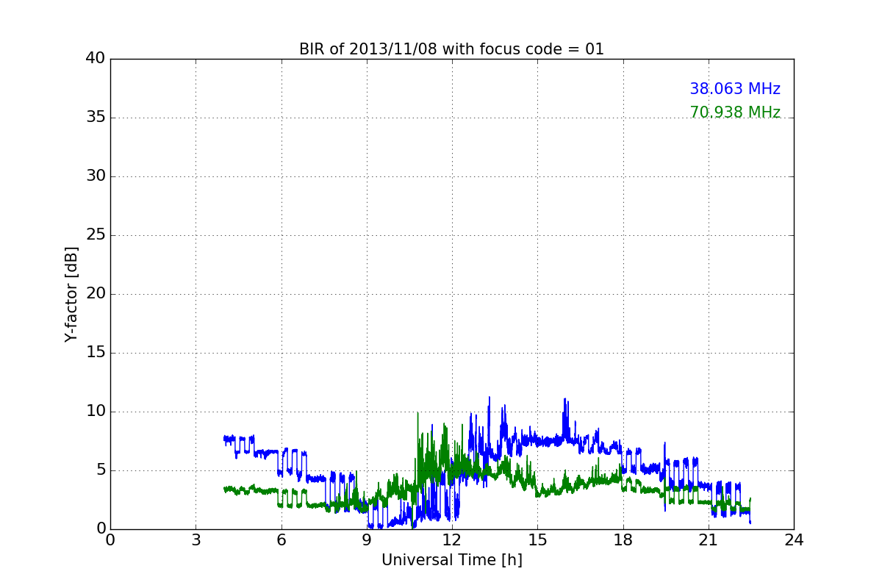Click the y-axis tick label '20'
Image resolution: width=882 pixels, height=588 pixels.
96,294
